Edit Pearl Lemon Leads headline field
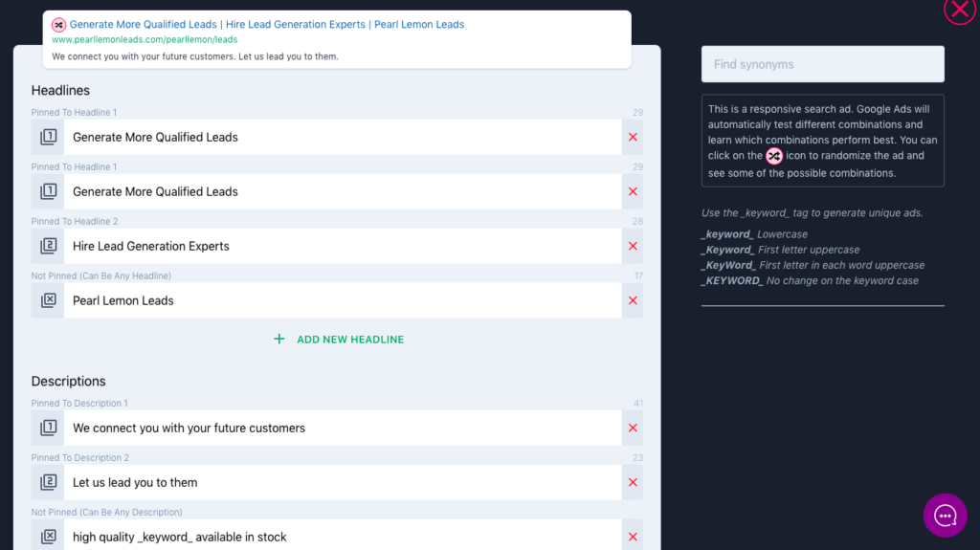 click(343, 300)
